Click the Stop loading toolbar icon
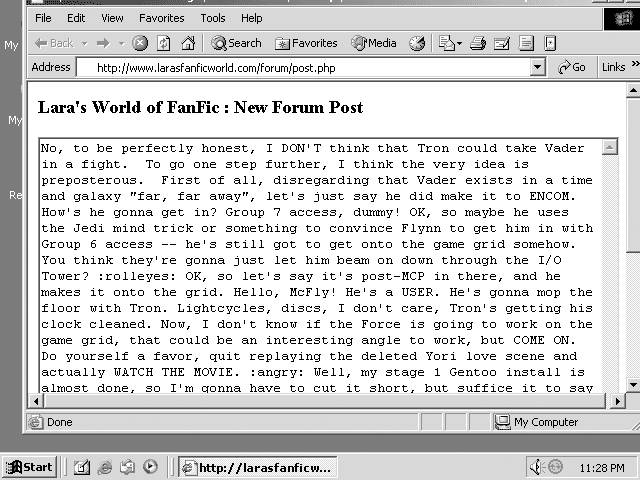 [x=140, y=43]
